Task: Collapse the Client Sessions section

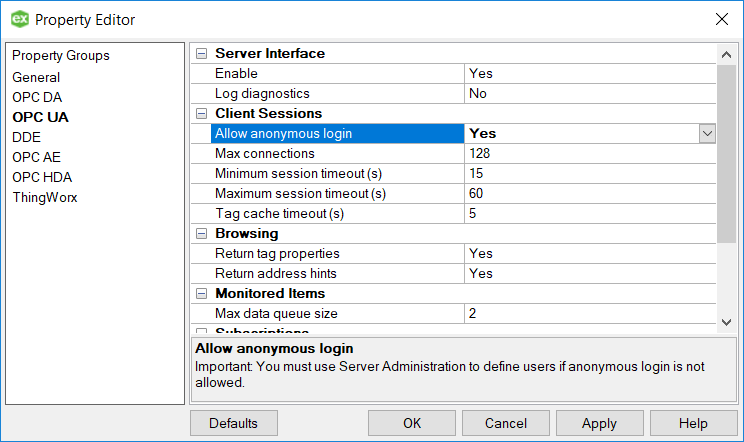Action: (201, 113)
